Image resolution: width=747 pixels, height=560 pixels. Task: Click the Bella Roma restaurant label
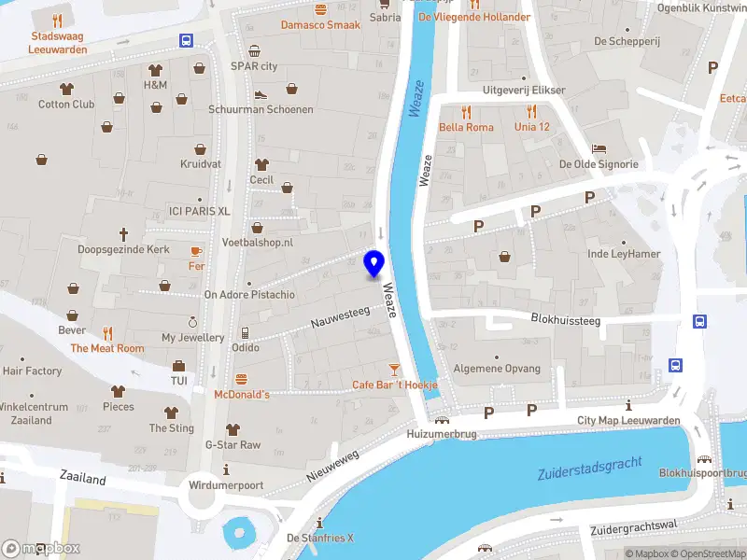click(x=466, y=127)
